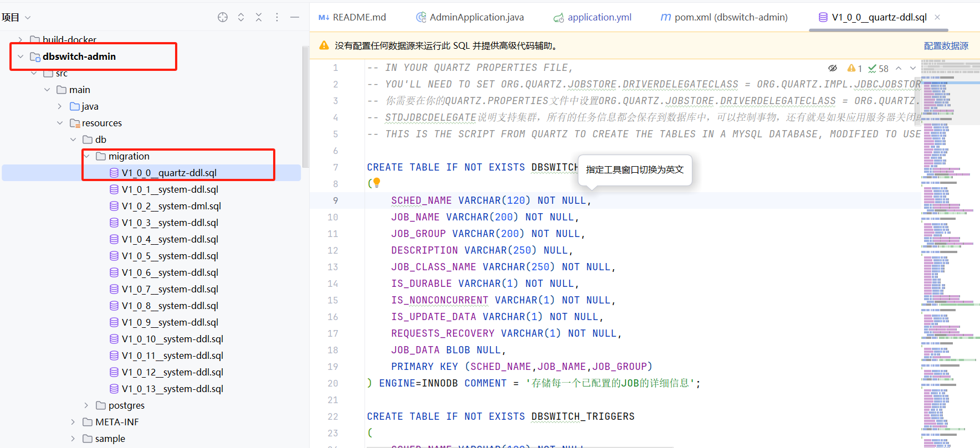
Task: Collapse the dbswitch-admin module node
Action: click(x=20, y=56)
